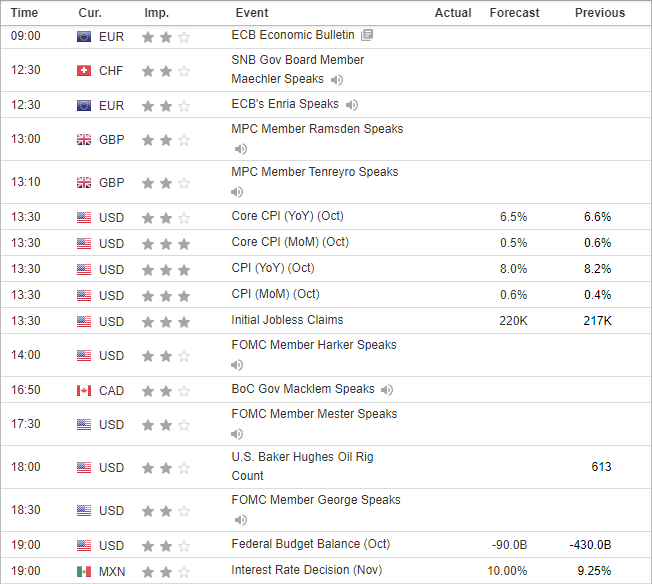Click the Swiss flag next to CHF
The width and height of the screenshot is (652, 584).
(84, 71)
